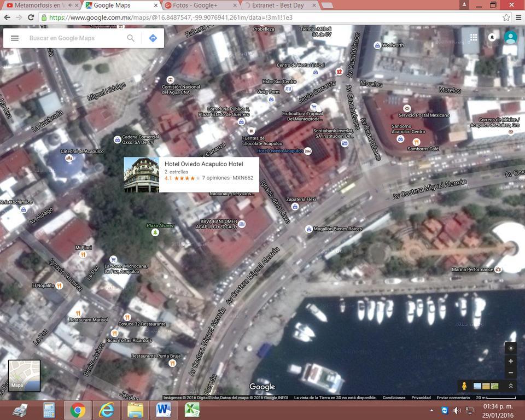Viewport: 525px width, 420px height.
Task: Open Word from the taskbar
Action: 164,410
